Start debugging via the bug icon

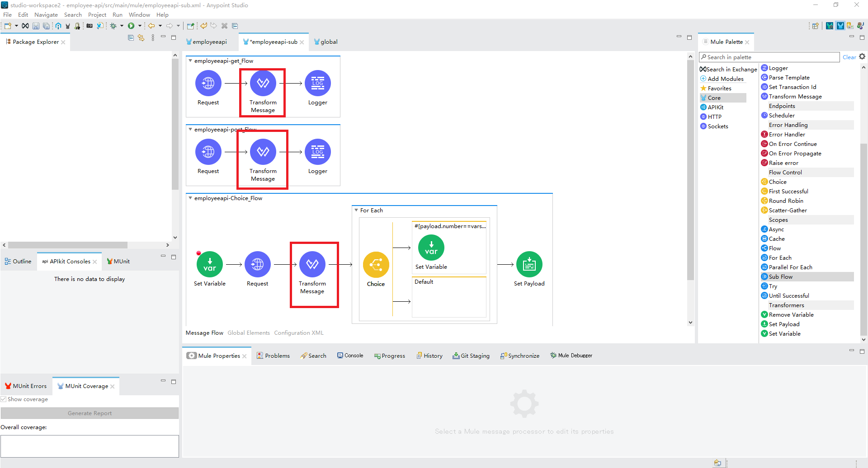coord(113,26)
